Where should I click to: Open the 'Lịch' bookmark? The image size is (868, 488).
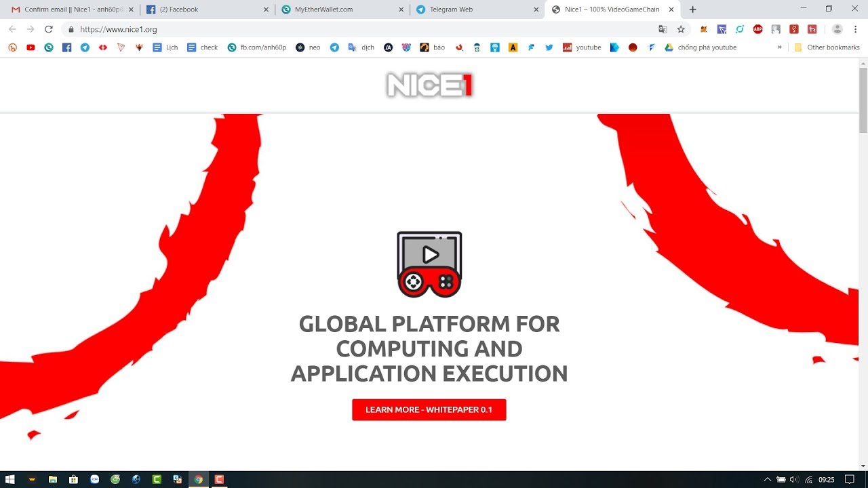click(x=165, y=47)
